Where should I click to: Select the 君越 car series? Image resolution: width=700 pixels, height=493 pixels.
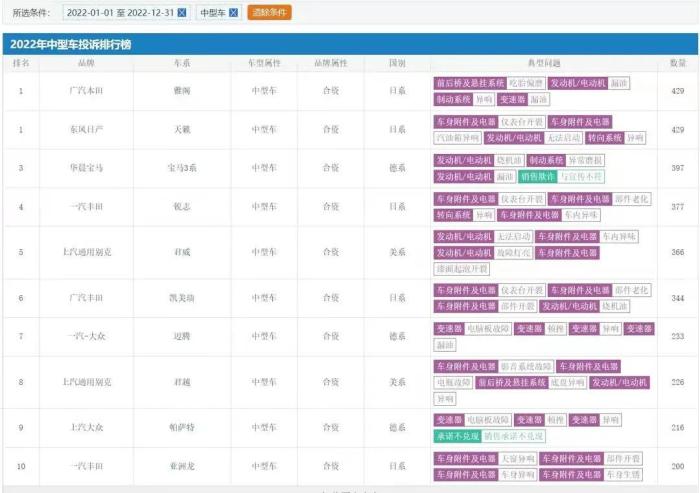(182, 382)
